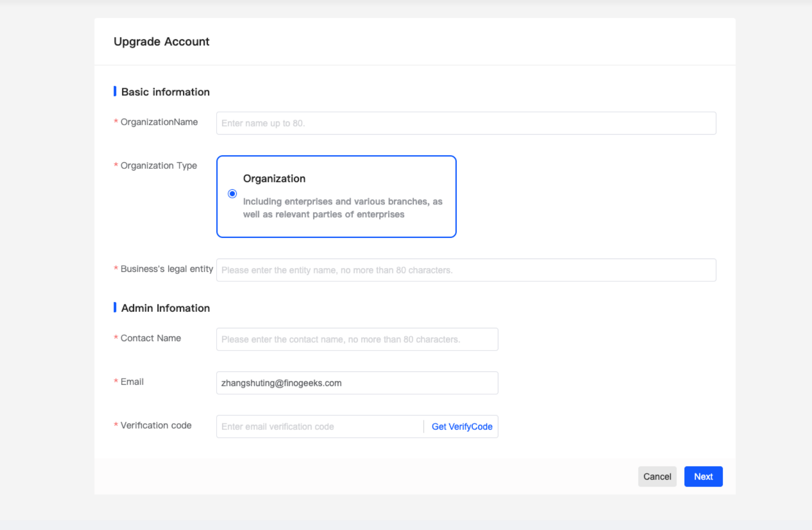The image size is (812, 530).
Task: Proceed with the Next button
Action: click(703, 477)
